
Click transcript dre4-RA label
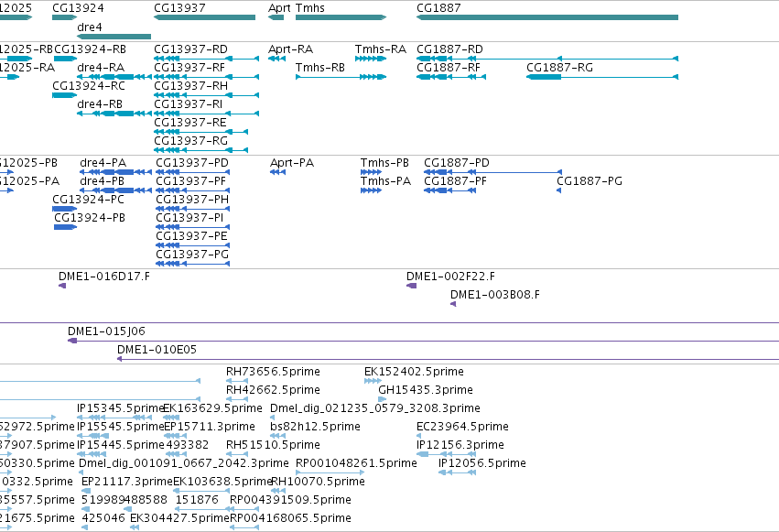point(101,68)
